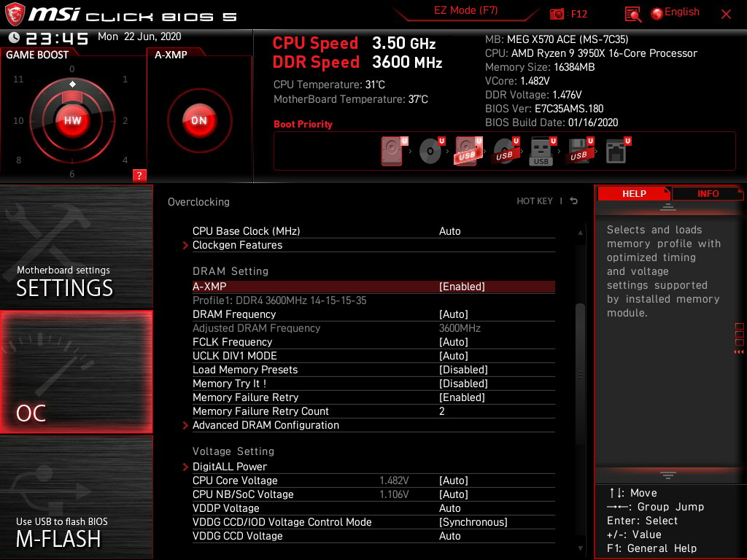Click the scroll up arrow of settings list

click(x=580, y=233)
